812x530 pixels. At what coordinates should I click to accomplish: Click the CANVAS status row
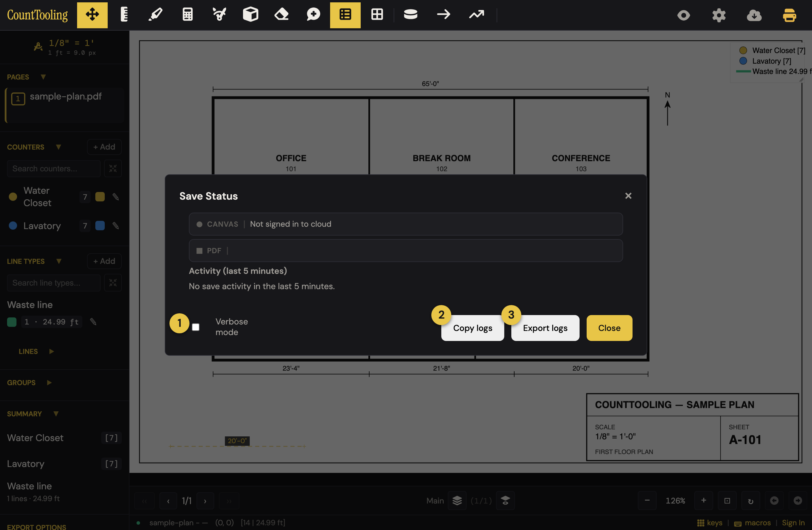[406, 224]
